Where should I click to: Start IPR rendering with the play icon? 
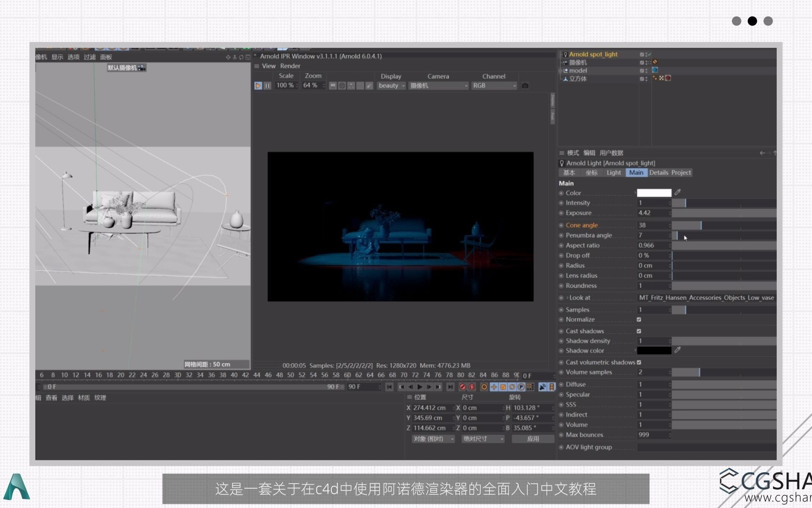click(258, 85)
